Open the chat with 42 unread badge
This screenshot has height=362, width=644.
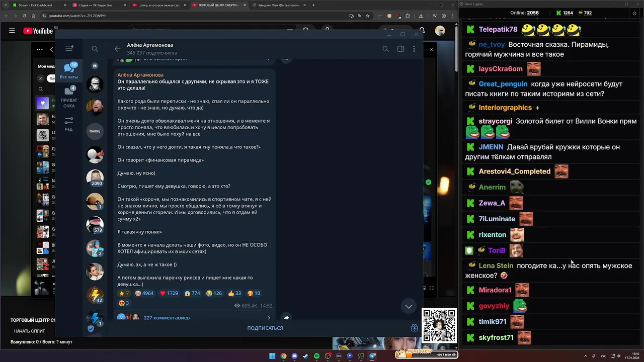pyautogui.click(x=95, y=295)
